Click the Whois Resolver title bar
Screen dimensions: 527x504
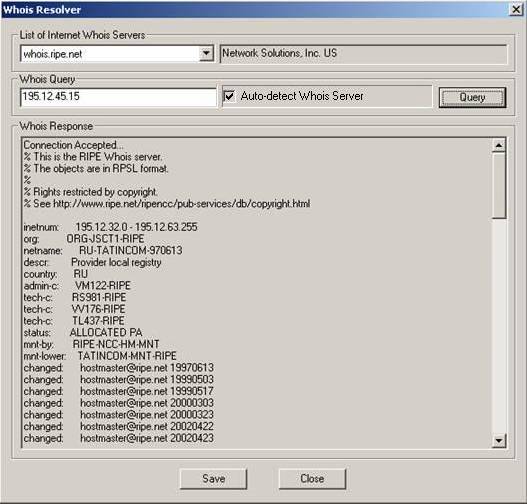(x=255, y=9)
